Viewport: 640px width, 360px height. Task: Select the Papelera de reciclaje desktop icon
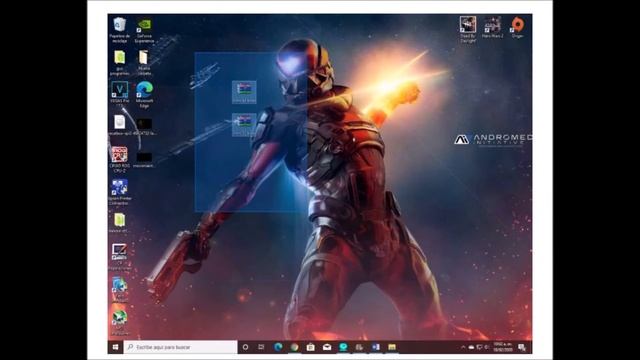[120, 29]
